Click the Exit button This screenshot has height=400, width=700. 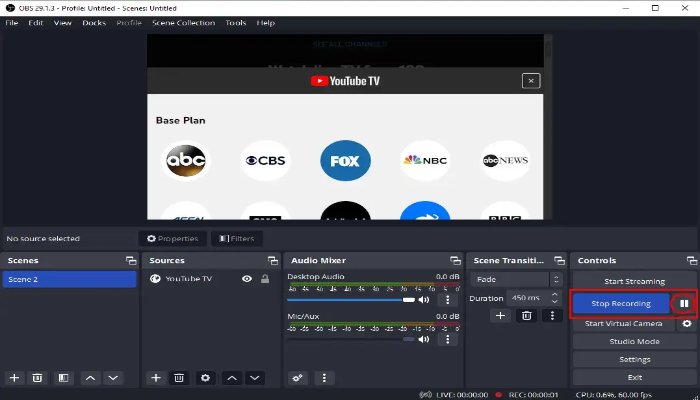634,377
